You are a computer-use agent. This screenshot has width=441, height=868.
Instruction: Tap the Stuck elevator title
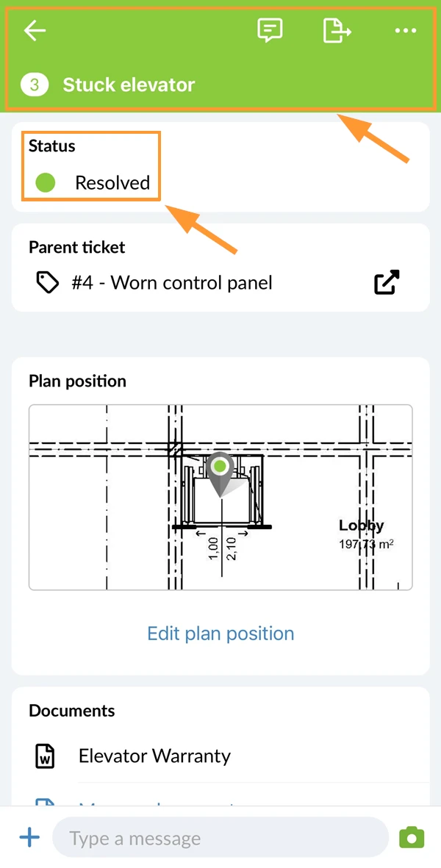tap(129, 85)
